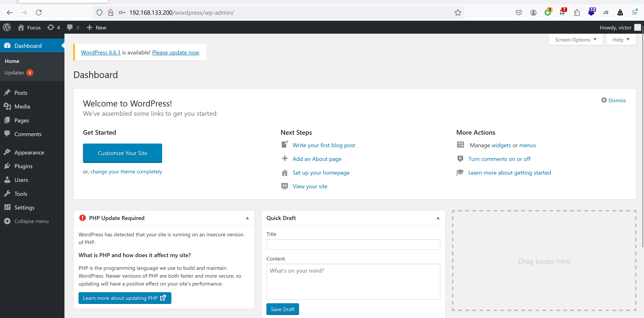Go back with browser back arrow
Screen dimensions: 644x318
[9, 13]
